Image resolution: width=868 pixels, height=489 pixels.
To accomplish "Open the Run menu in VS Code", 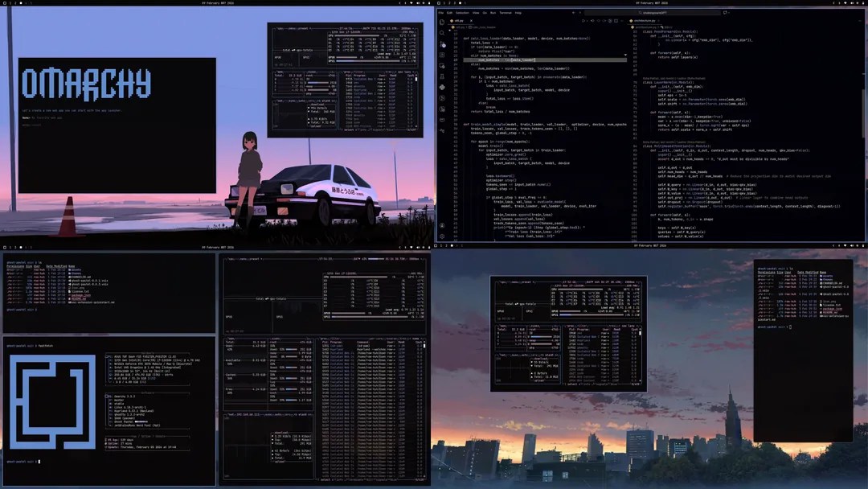I will click(x=493, y=13).
